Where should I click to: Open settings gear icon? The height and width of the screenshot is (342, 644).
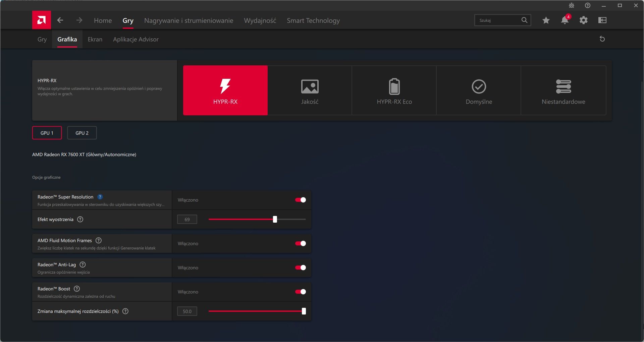(584, 20)
